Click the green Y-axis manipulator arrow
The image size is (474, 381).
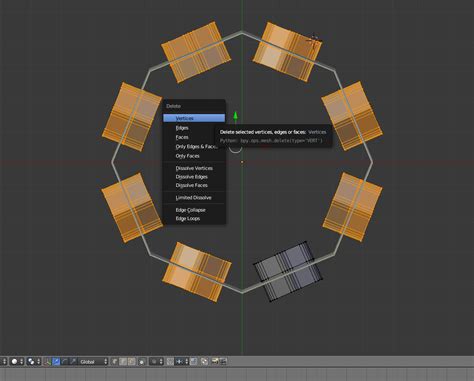[235, 116]
